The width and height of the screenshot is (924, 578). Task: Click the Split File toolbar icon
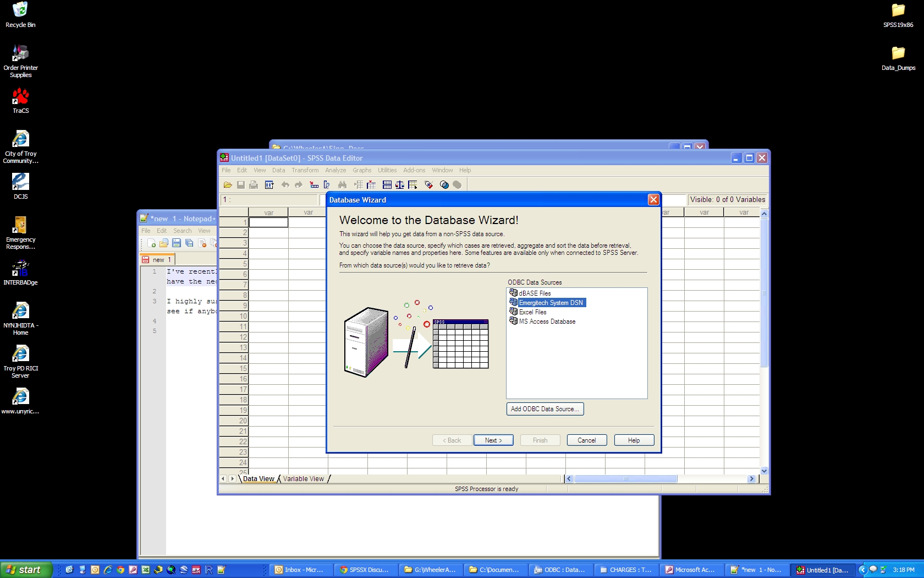coord(387,185)
